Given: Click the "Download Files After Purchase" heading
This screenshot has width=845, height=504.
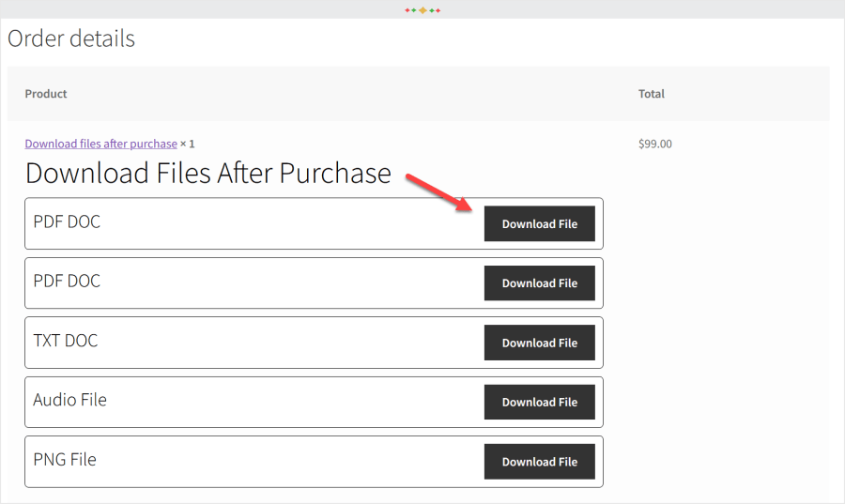Looking at the screenshot, I should pos(207,173).
